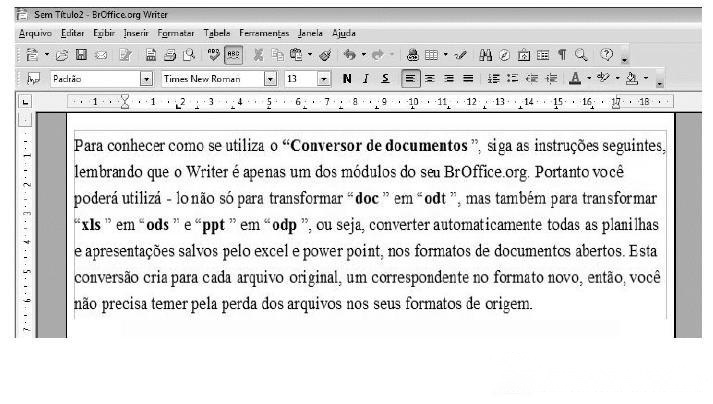Create a new document with the New icon
The image size is (713, 404).
[32, 55]
